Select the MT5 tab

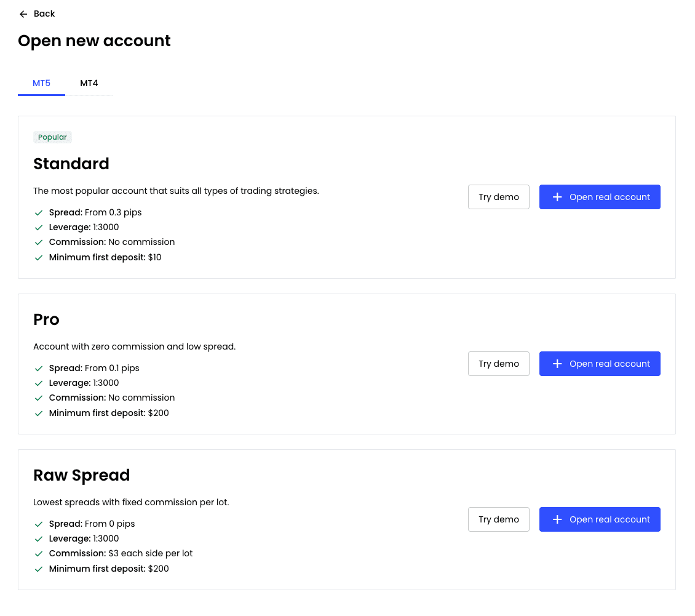tap(41, 83)
